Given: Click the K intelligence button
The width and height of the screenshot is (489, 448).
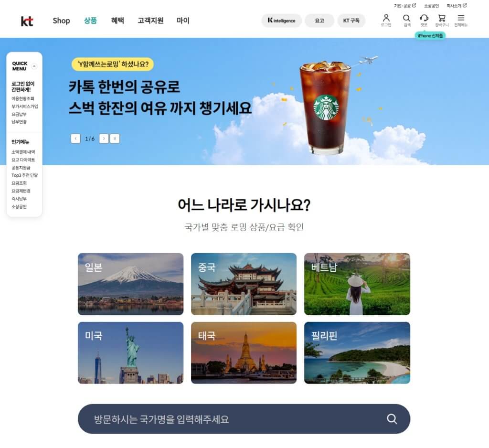Looking at the screenshot, I should click(x=281, y=21).
